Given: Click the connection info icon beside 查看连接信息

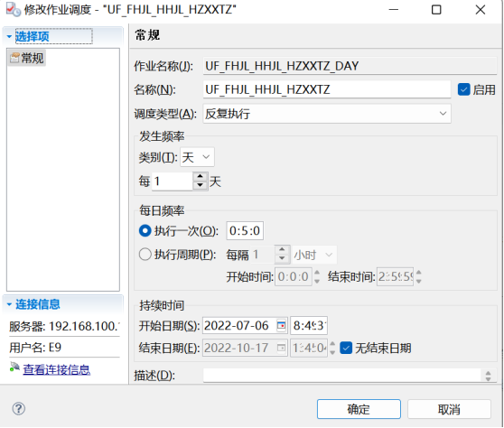Looking at the screenshot, I should point(14,368).
